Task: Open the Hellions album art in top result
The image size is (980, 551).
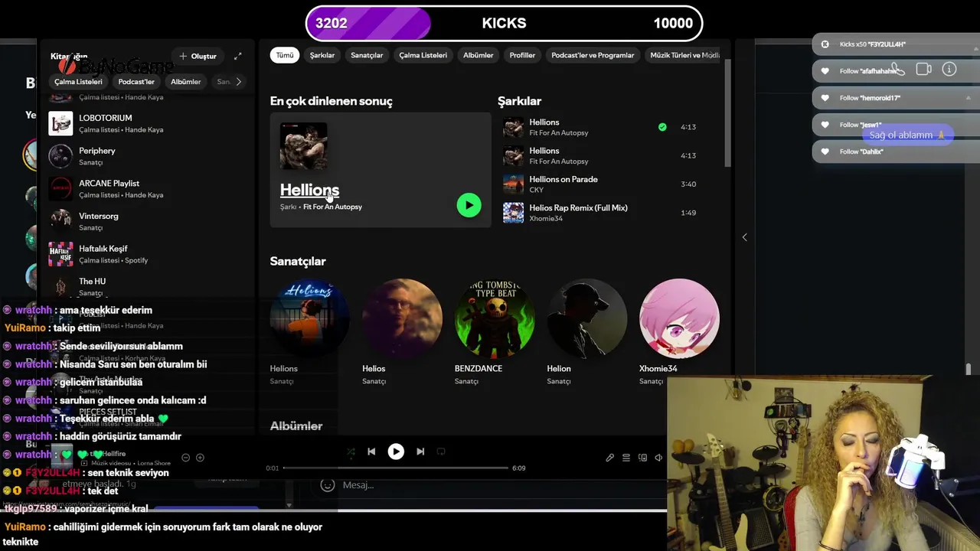Action: click(303, 146)
